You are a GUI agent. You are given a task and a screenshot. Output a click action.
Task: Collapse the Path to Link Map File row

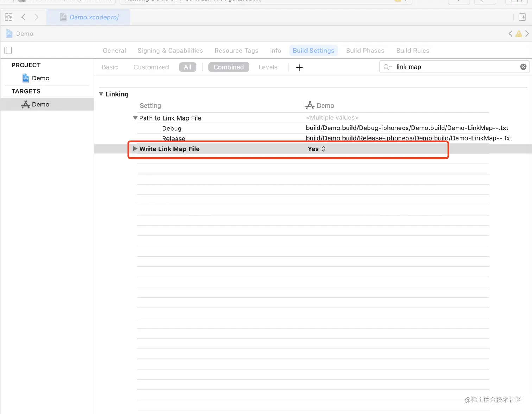(x=135, y=118)
